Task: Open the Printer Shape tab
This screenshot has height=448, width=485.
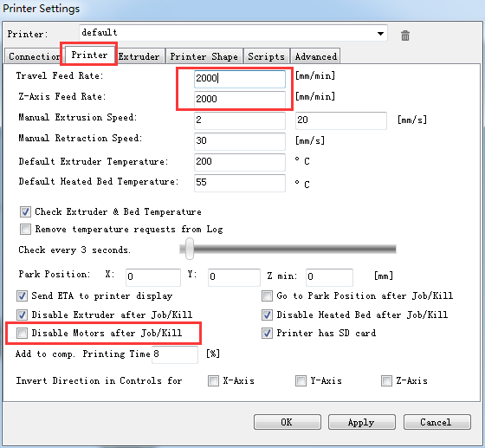Action: pyautogui.click(x=204, y=56)
